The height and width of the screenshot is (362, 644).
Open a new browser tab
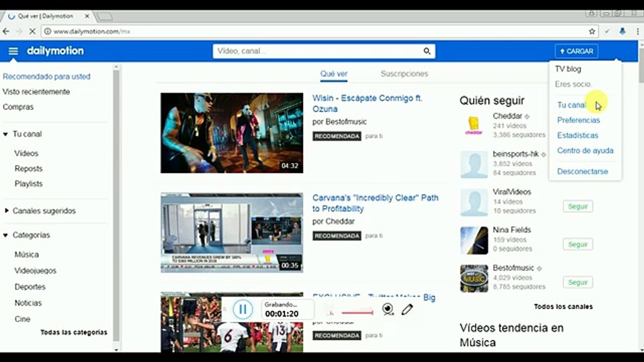(x=104, y=16)
